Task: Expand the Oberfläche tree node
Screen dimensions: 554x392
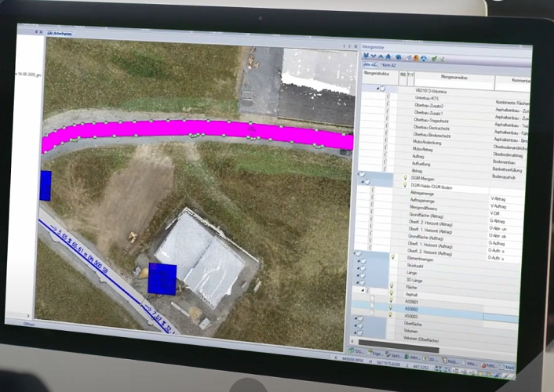Action: [355, 318]
